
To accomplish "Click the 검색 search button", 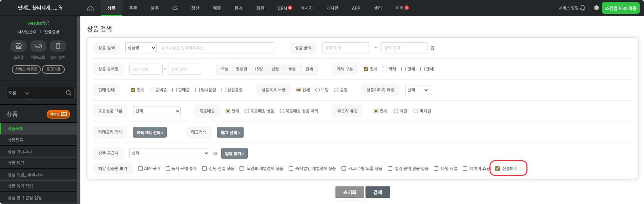I will point(378,192).
